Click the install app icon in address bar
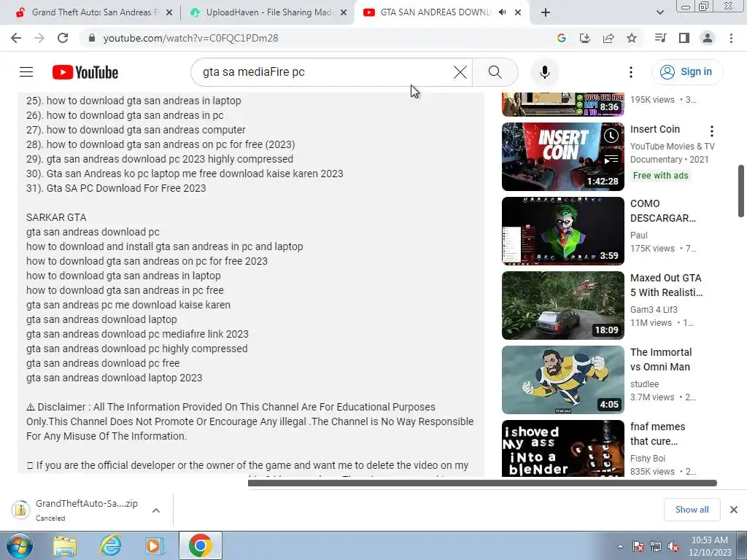The height and width of the screenshot is (560, 747). click(584, 38)
